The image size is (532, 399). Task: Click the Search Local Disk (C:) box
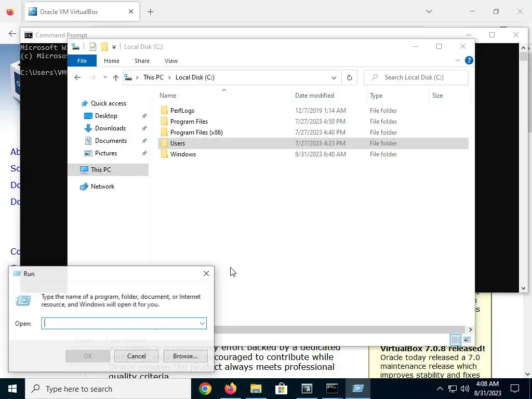[x=416, y=77]
